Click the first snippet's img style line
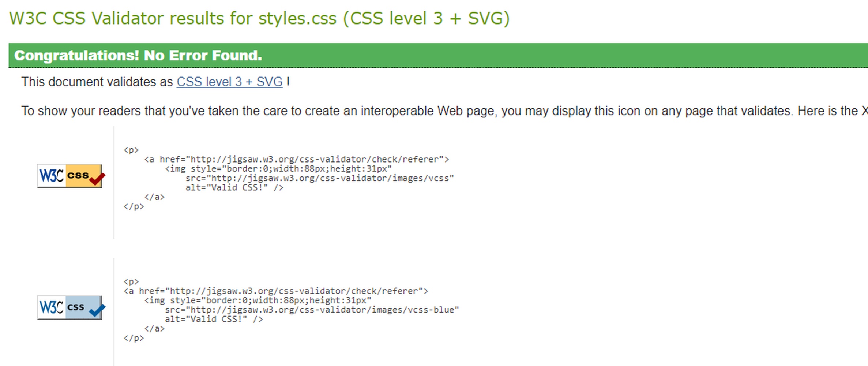868x366 pixels. 278,169
